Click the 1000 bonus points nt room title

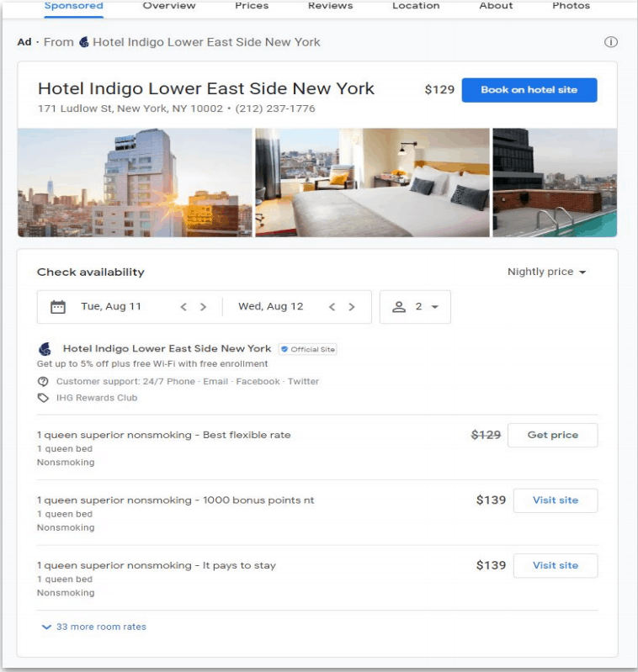[x=175, y=500]
